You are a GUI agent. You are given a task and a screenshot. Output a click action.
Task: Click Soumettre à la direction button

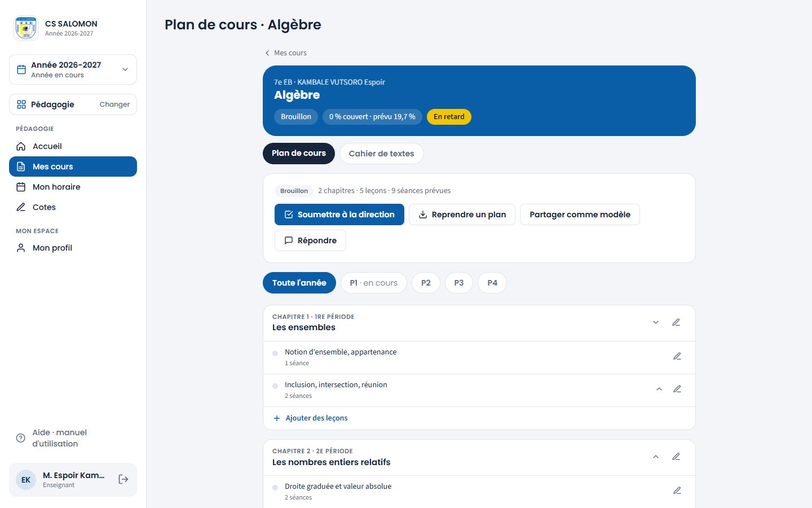(339, 214)
